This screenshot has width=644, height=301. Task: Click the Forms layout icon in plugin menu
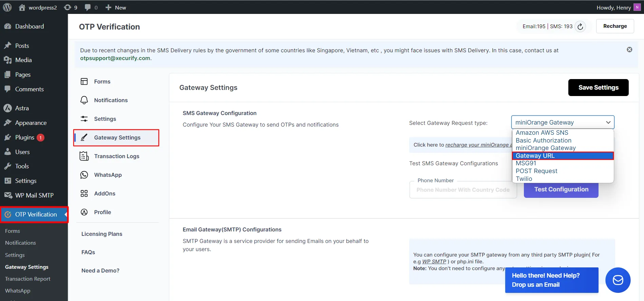click(84, 81)
